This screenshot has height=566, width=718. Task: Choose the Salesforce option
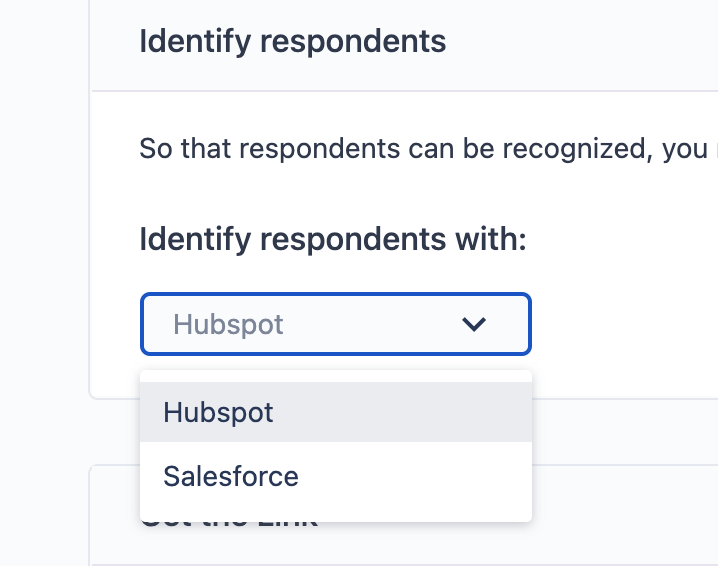231,475
